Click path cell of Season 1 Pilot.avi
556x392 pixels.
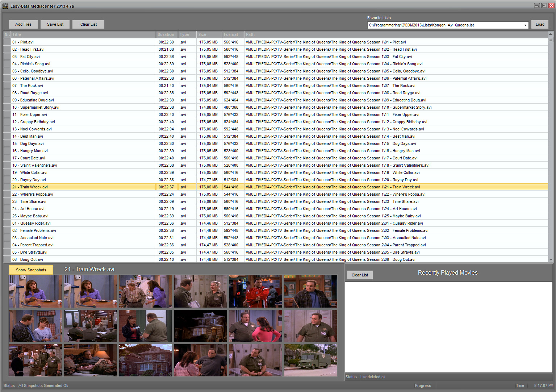click(396, 42)
